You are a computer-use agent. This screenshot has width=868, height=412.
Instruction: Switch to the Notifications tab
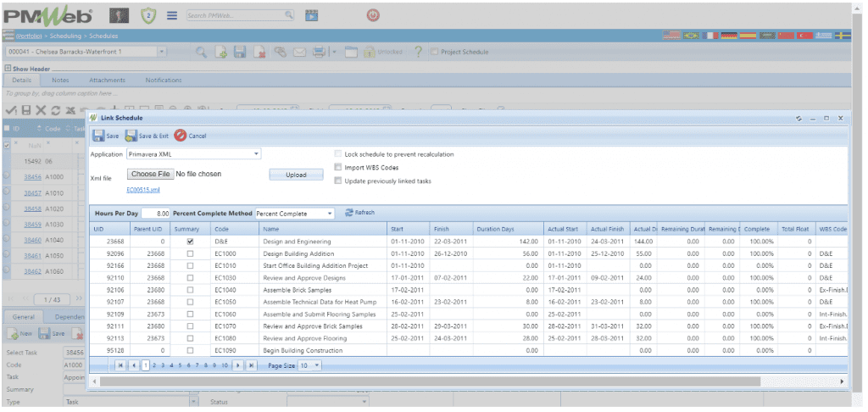(164, 81)
